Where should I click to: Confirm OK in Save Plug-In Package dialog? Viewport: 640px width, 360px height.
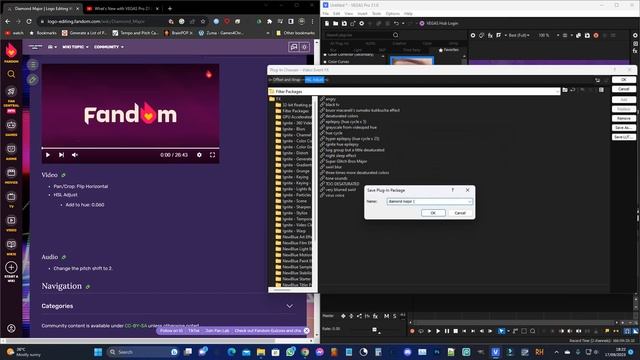pos(433,213)
